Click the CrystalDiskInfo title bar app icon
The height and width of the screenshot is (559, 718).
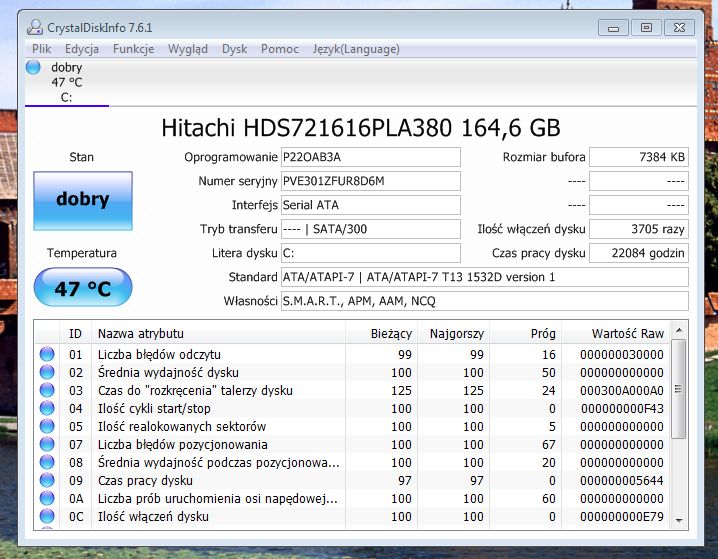coord(35,27)
